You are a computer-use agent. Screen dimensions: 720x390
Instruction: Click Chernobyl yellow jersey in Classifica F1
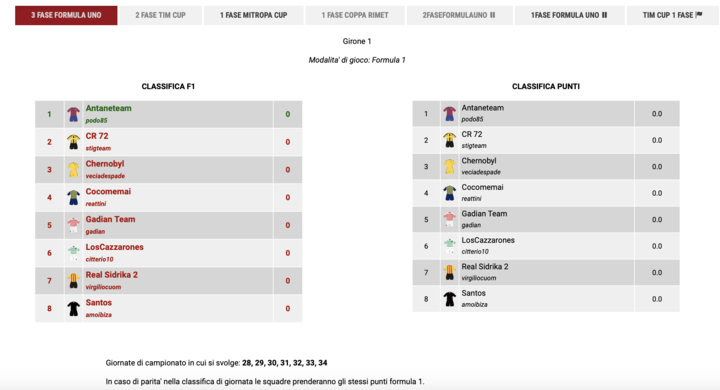coord(73,170)
